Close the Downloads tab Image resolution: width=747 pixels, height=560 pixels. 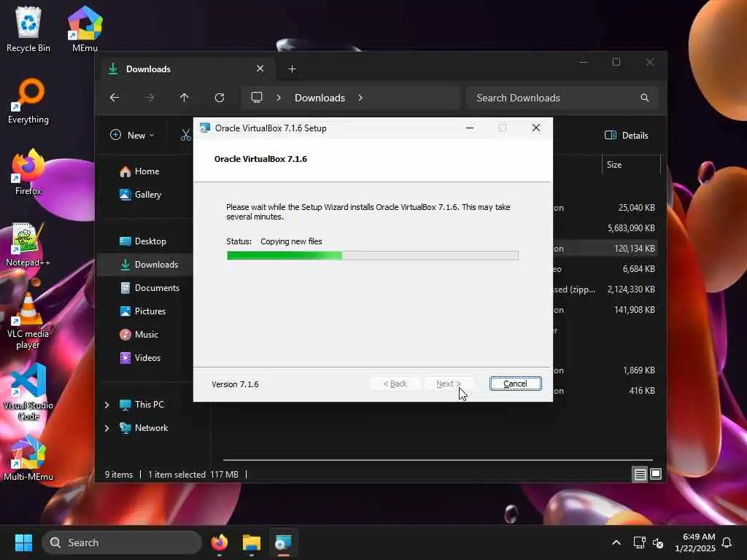point(260,69)
